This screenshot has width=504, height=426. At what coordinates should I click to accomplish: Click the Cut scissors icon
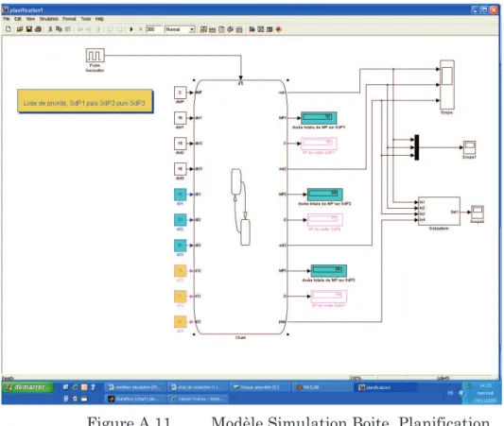[x=50, y=29]
